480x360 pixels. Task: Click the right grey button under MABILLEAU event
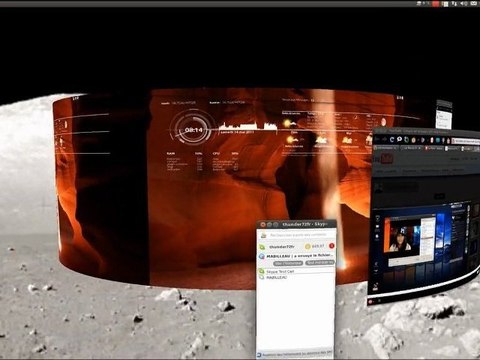click(x=320, y=262)
